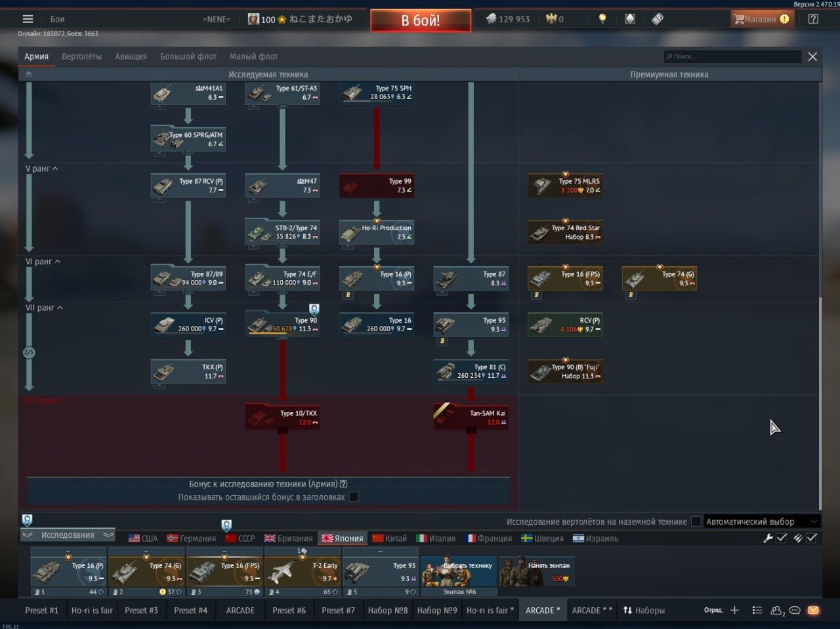Click Нанять экипаж for 500 eagles

537,571
